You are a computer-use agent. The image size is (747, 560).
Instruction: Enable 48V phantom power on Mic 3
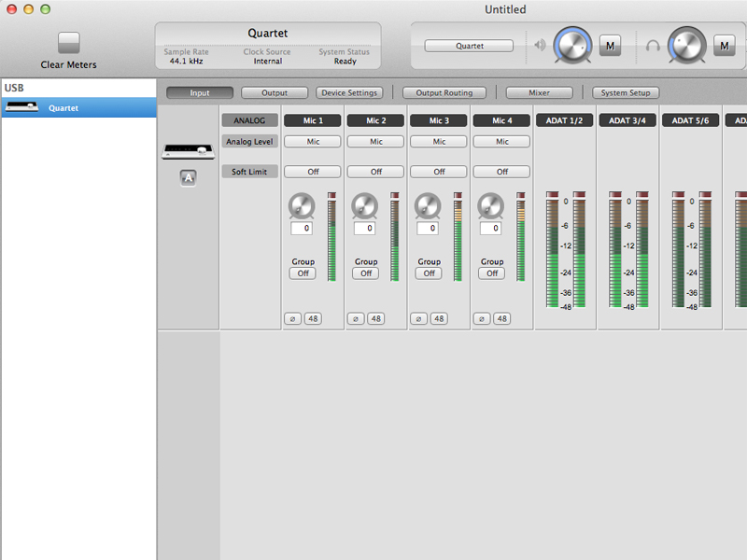(439, 318)
